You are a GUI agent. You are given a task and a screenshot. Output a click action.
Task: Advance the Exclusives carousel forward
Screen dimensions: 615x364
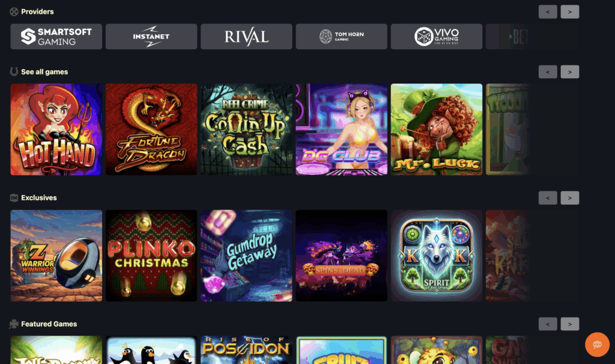(x=569, y=198)
